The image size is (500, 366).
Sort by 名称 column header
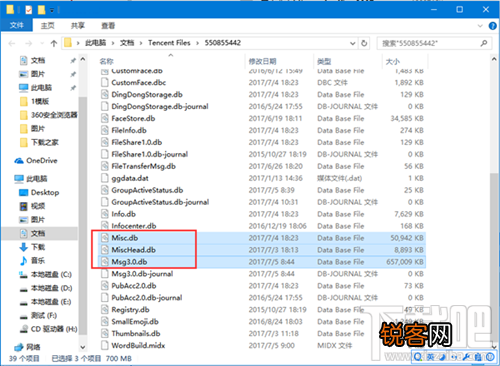coord(107,61)
